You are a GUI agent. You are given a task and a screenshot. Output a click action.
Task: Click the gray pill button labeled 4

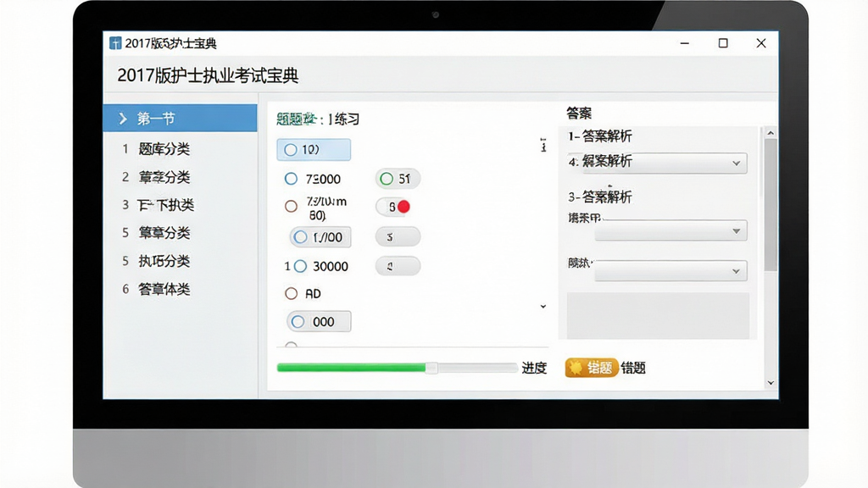pyautogui.click(x=398, y=266)
